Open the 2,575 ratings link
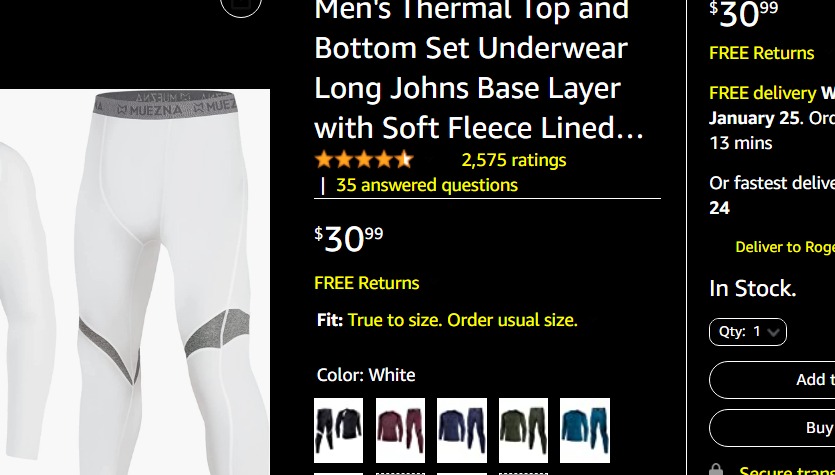835x475 pixels. (513, 160)
